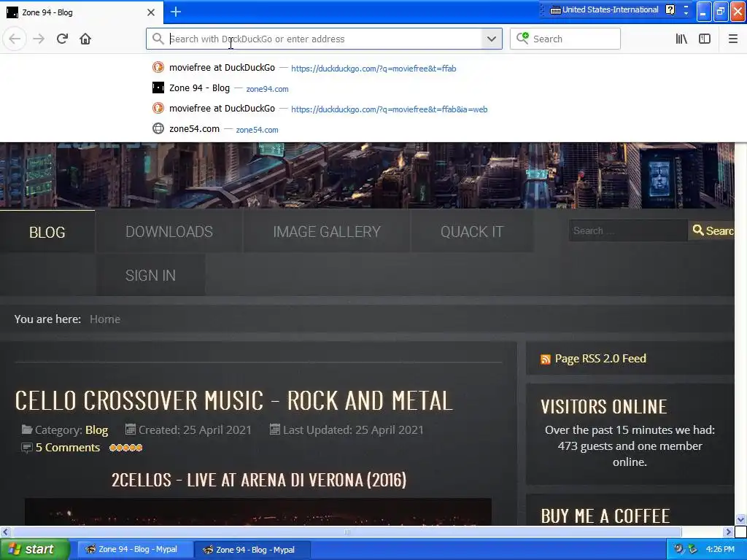Click the language bar help icon
Image resolution: width=747 pixels, height=560 pixels.
(x=670, y=9)
